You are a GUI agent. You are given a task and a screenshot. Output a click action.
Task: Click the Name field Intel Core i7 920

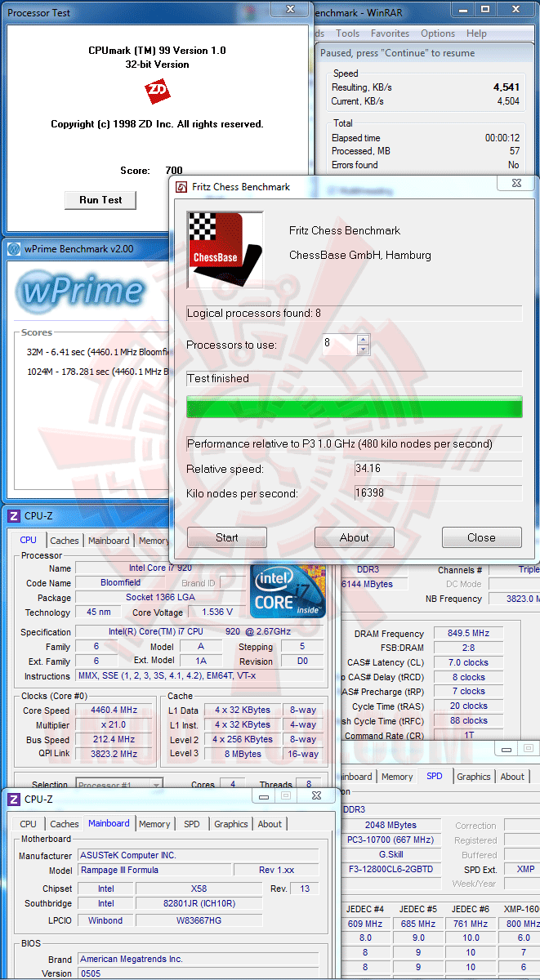pos(162,568)
